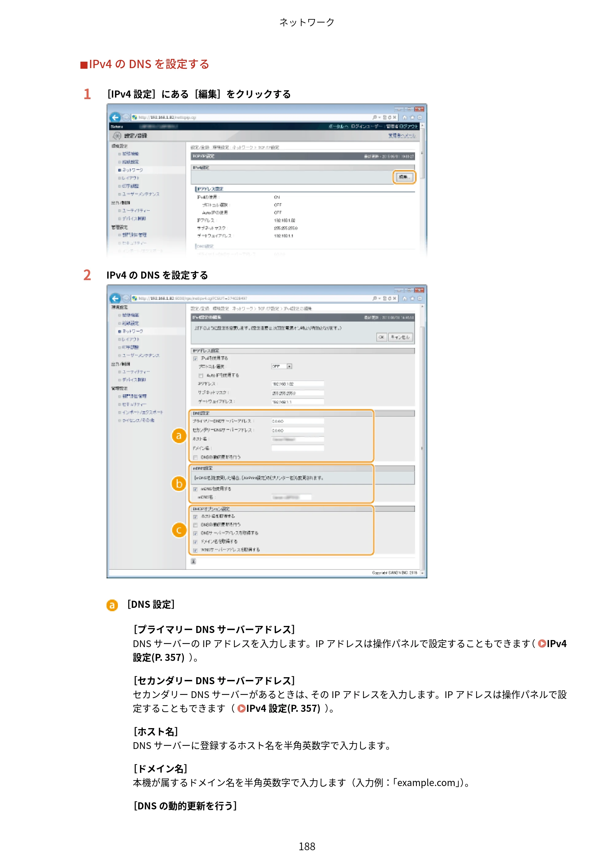This screenshot has height=868, width=614.
Task: Toggle DNSの動的更新を行う checkbox in DNS設定
Action: [x=195, y=457]
